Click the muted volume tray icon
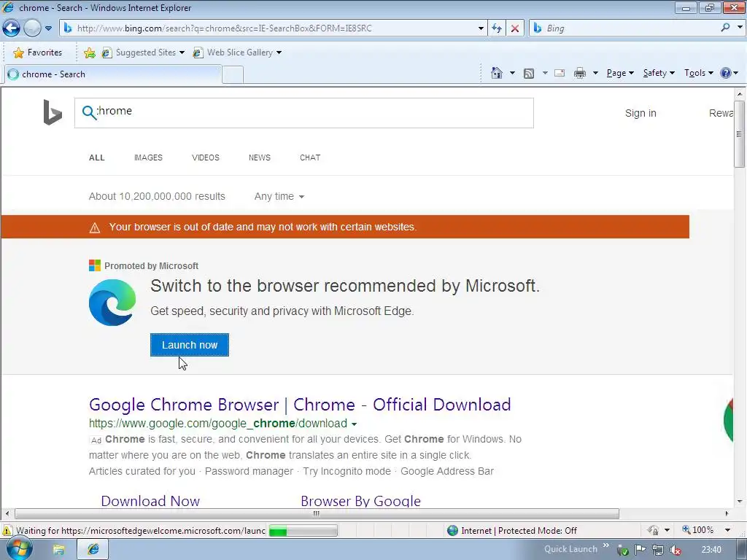This screenshot has width=747, height=560. pos(675,550)
